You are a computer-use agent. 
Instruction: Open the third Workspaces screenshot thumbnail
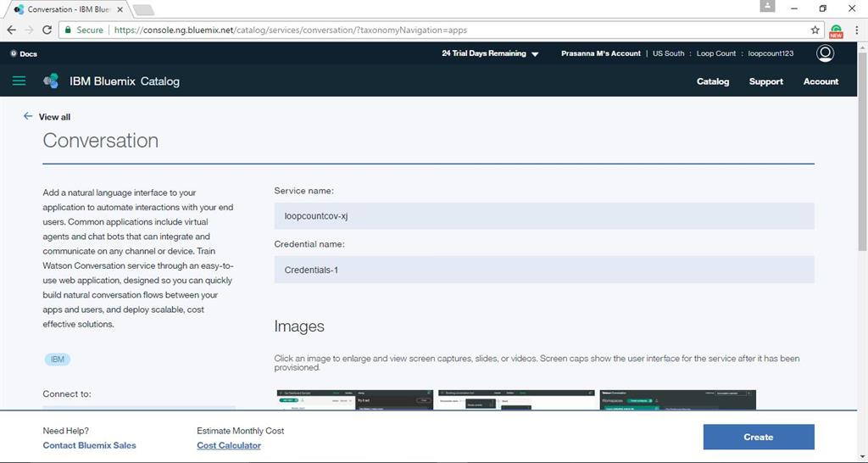tap(678, 400)
